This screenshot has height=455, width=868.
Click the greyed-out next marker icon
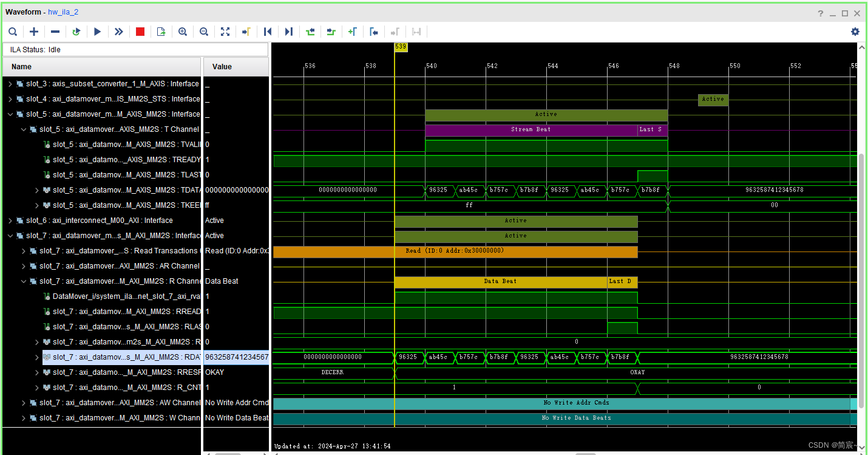coord(395,32)
